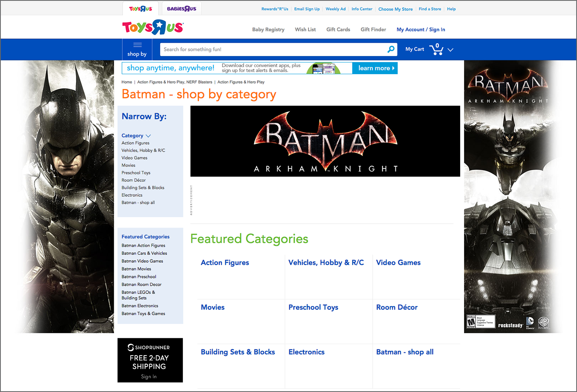Viewport: 577px width, 392px height.
Task: View the Weekly Ad link
Action: [x=336, y=9]
